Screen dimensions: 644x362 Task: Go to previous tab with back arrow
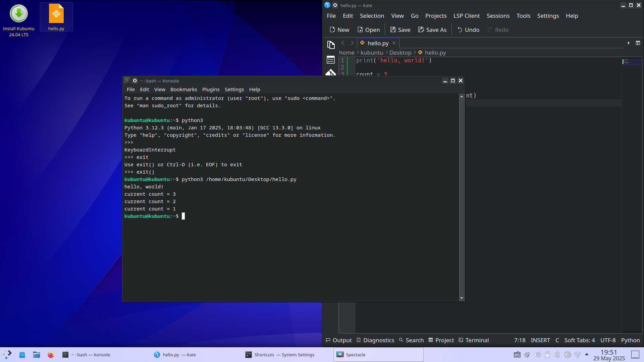click(x=343, y=43)
